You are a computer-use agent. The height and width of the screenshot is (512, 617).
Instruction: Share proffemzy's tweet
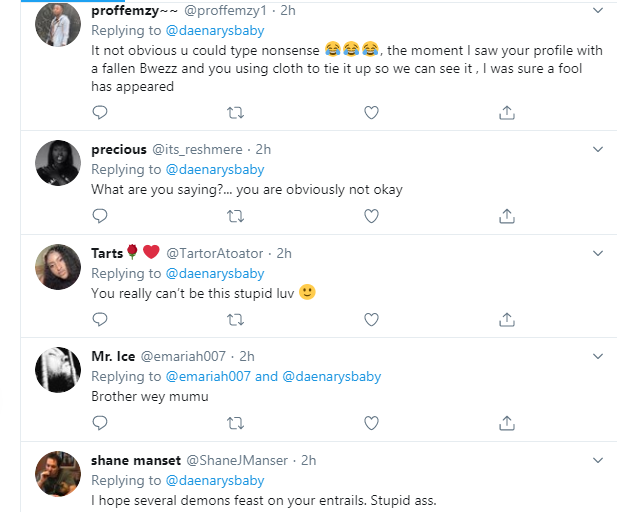(507, 113)
